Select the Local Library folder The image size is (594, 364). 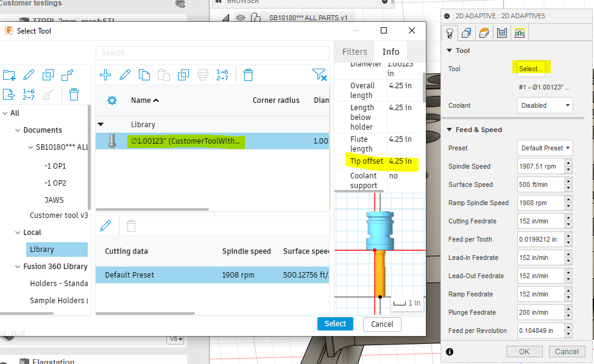(57, 249)
